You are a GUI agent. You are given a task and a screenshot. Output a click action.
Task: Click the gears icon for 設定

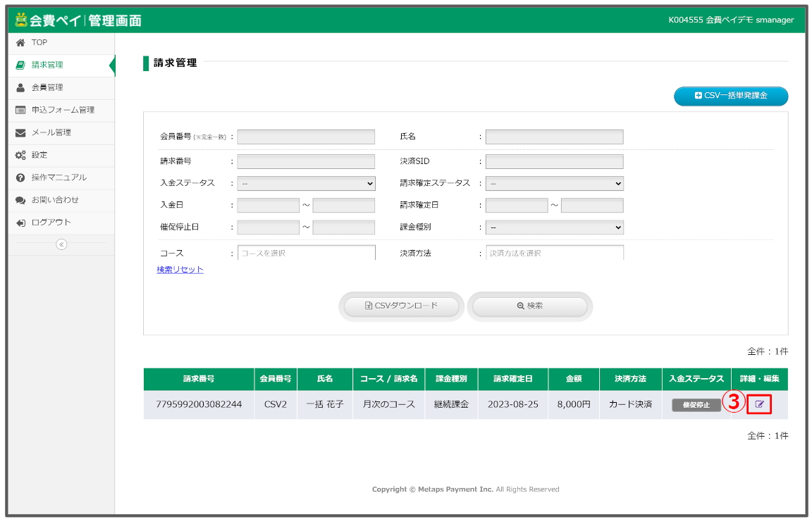point(20,156)
